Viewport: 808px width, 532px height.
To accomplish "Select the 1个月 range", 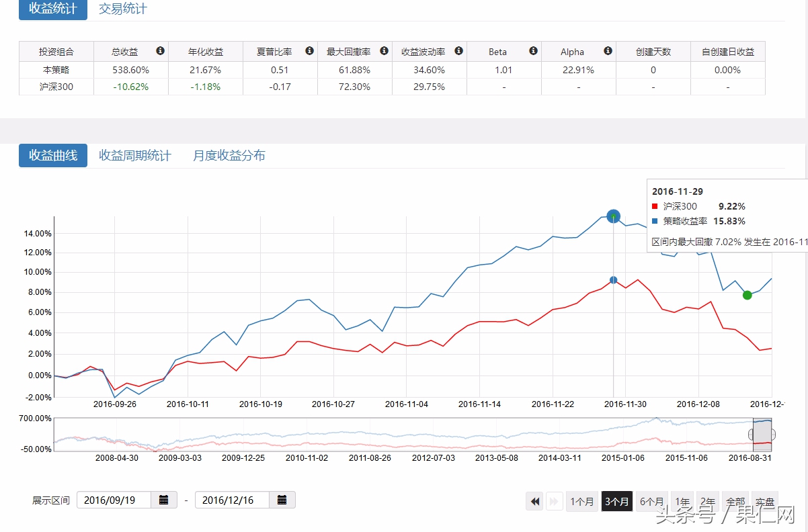I will [582, 501].
